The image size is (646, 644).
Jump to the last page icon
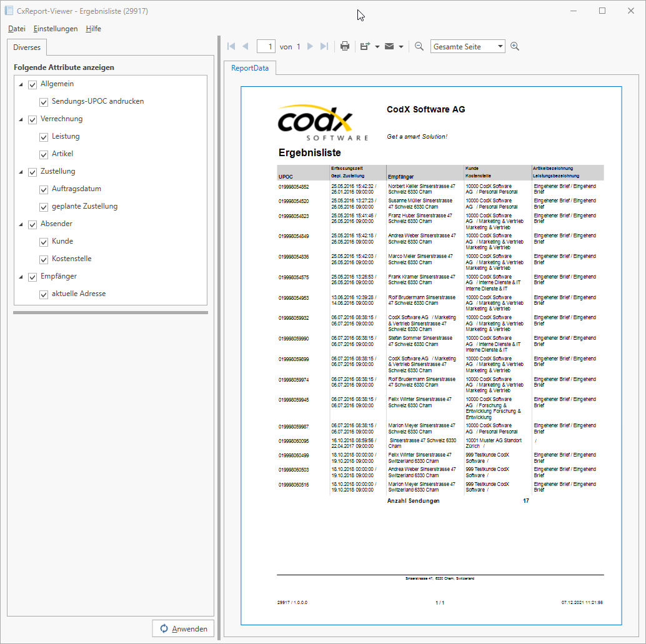(324, 46)
